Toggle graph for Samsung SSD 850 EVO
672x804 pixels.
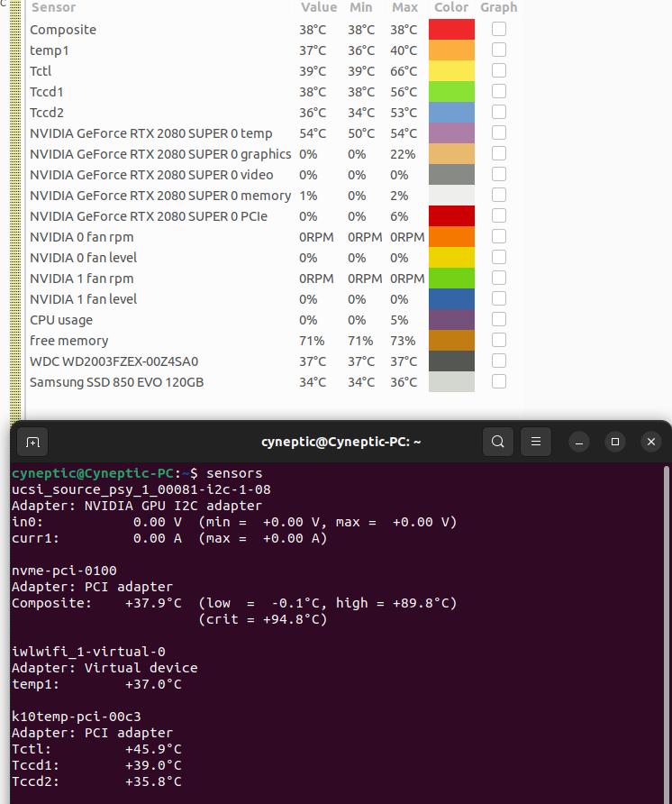[x=499, y=382]
